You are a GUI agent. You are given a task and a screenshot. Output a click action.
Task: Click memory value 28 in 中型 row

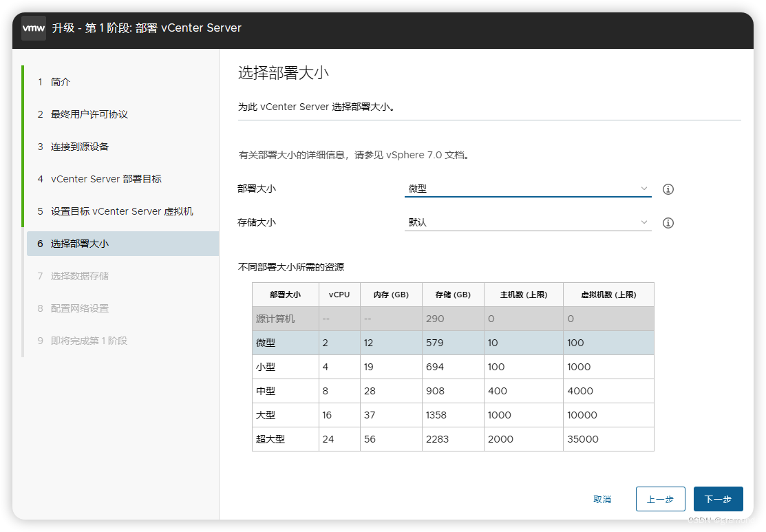[x=370, y=391]
